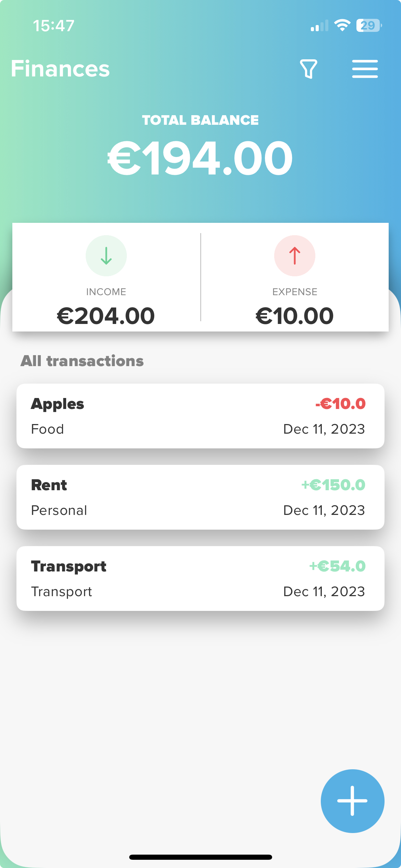This screenshot has width=401, height=868.
Task: Tap the All transactions heading
Action: point(82,361)
